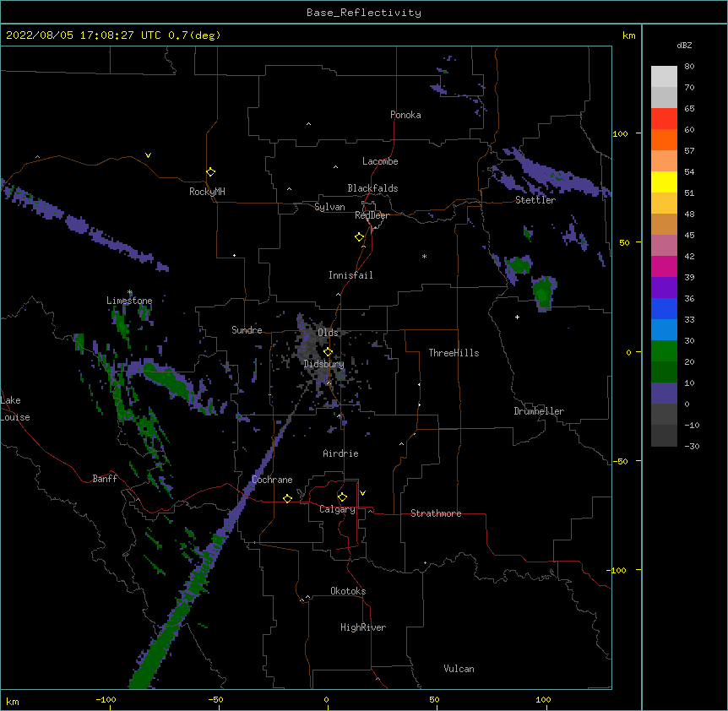Click the yellow v marker northwest of RockyMH
Image resolution: width=728 pixels, height=711 pixels.
[x=148, y=155]
